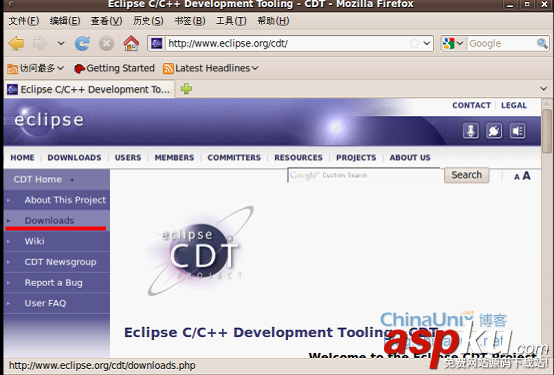This screenshot has height=375, width=554.
Task: Go to PROJECTS in site navigation
Action: point(356,158)
